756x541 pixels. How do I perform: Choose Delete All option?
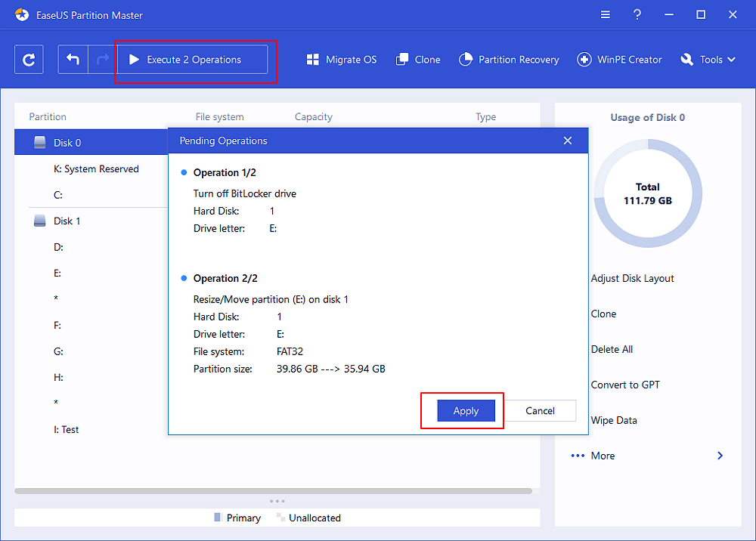pos(612,349)
